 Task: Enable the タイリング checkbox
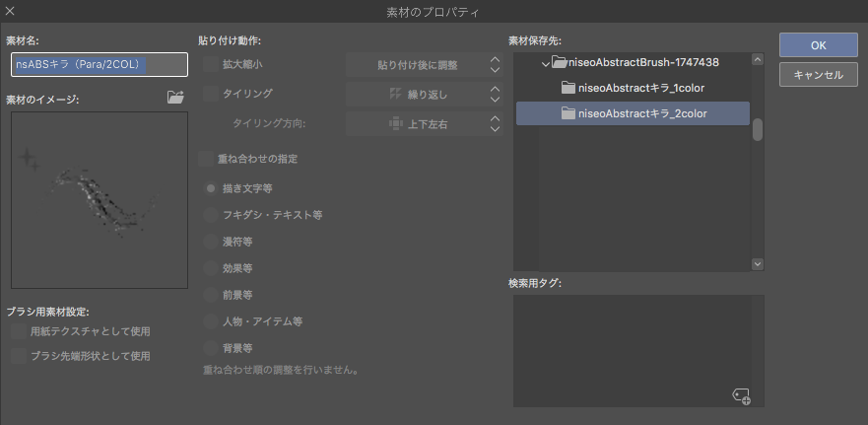211,93
